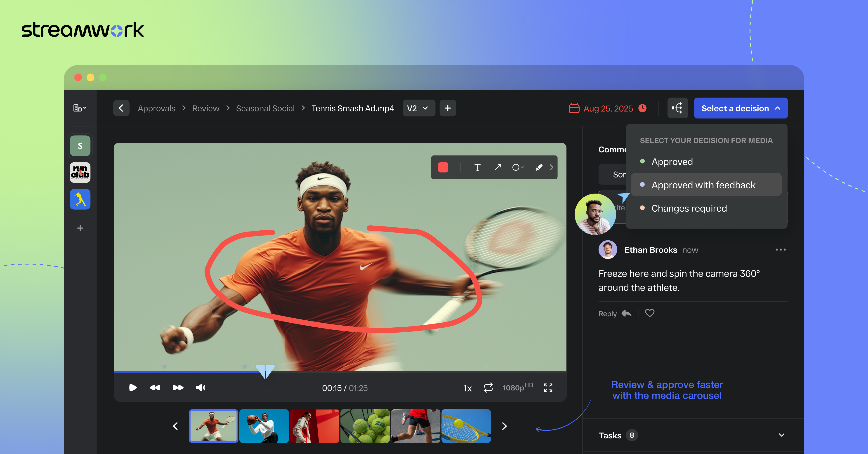This screenshot has width=868, height=454.
Task: Like Ethan Brooks' comment with heart
Action: [649, 313]
